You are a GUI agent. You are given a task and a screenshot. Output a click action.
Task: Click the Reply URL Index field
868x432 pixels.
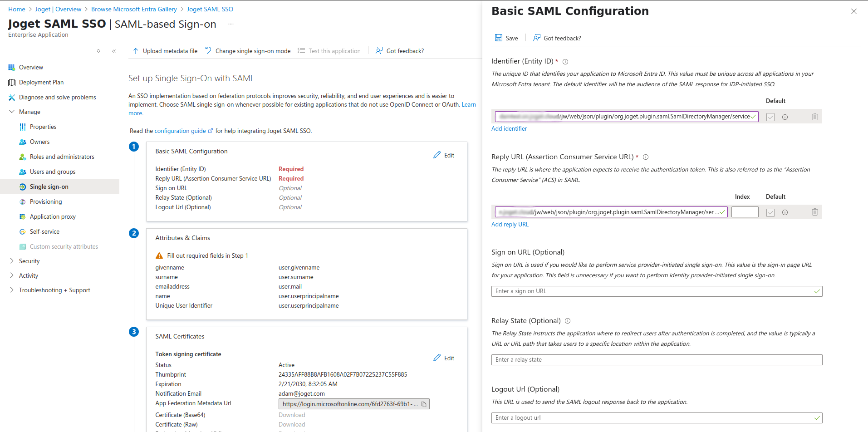click(x=745, y=212)
